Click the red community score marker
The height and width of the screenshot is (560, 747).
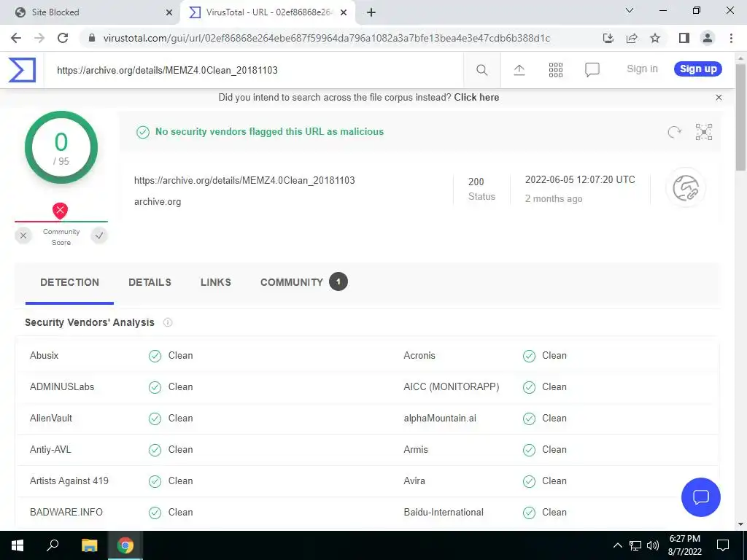(x=60, y=211)
